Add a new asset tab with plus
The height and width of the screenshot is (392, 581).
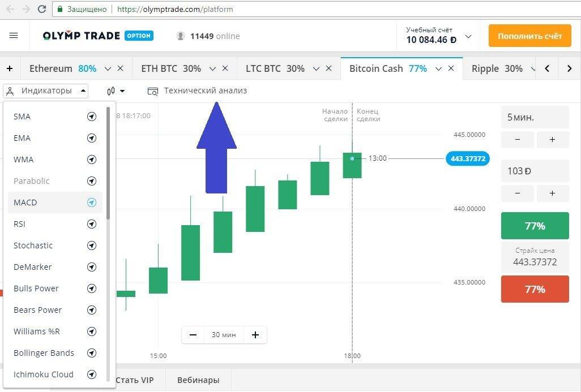point(10,68)
